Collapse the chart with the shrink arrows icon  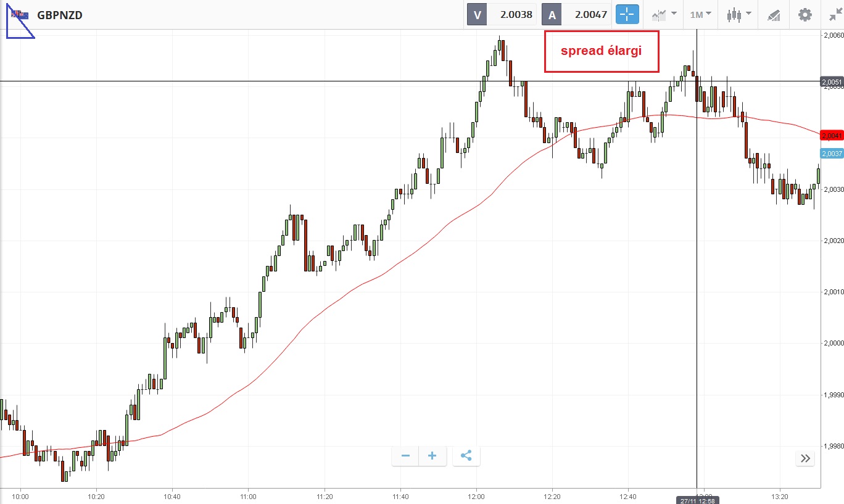coord(835,14)
